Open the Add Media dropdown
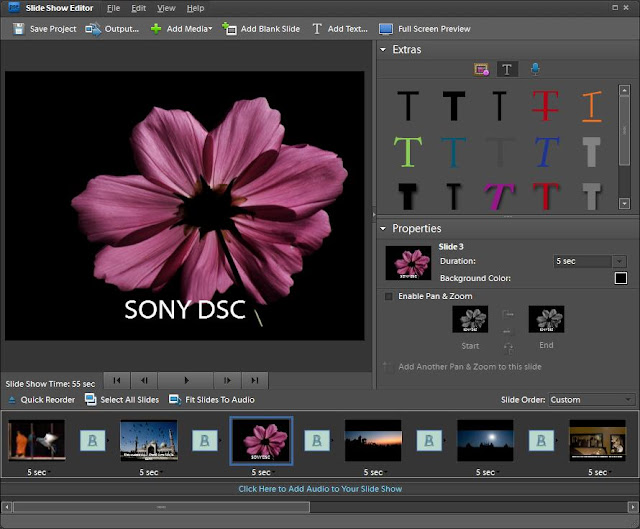Screen dimensions: 640x529 pos(182,29)
